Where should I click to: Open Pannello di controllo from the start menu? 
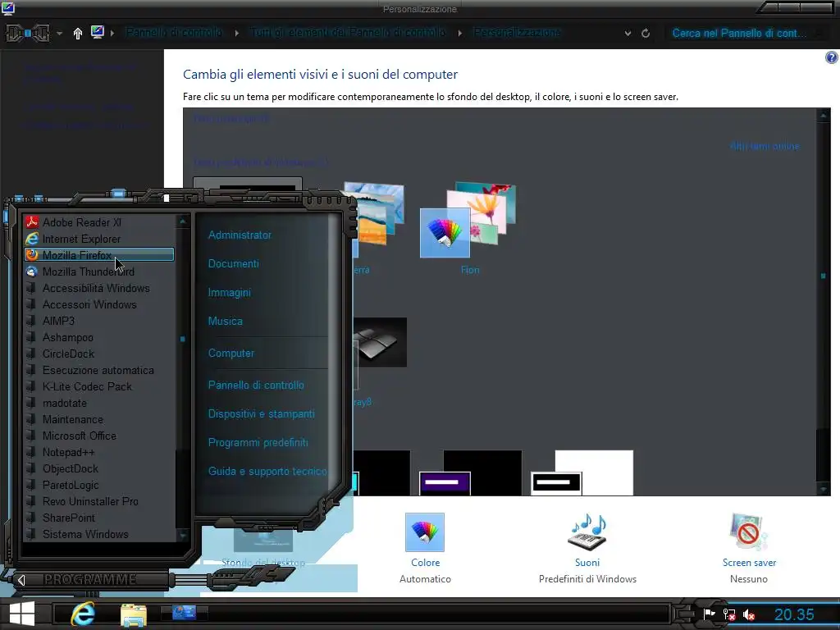point(256,386)
